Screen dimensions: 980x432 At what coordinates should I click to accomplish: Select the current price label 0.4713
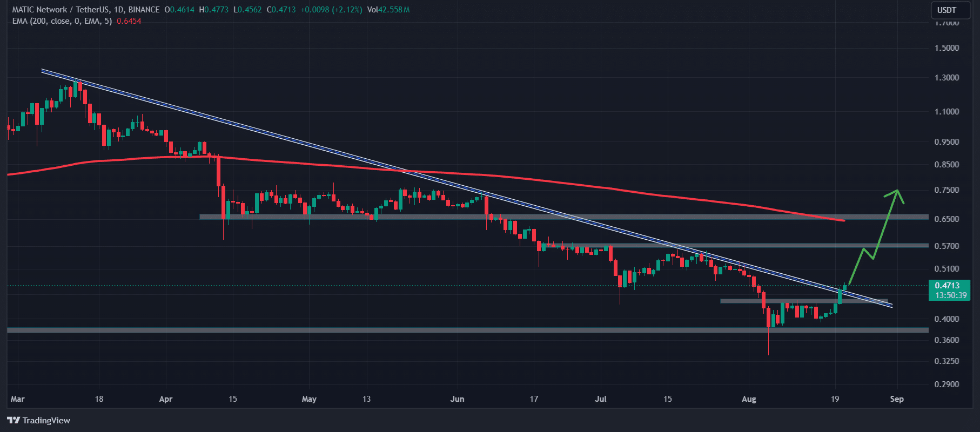coord(948,286)
